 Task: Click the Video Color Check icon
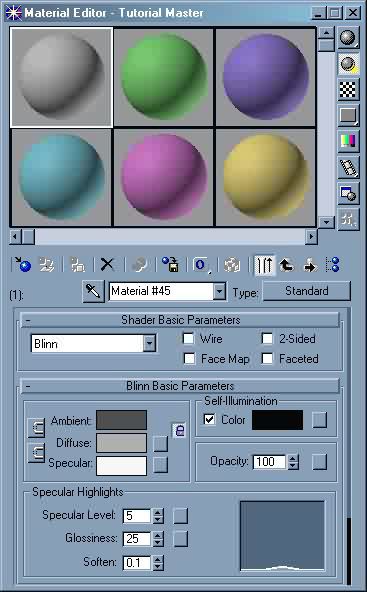(x=348, y=141)
